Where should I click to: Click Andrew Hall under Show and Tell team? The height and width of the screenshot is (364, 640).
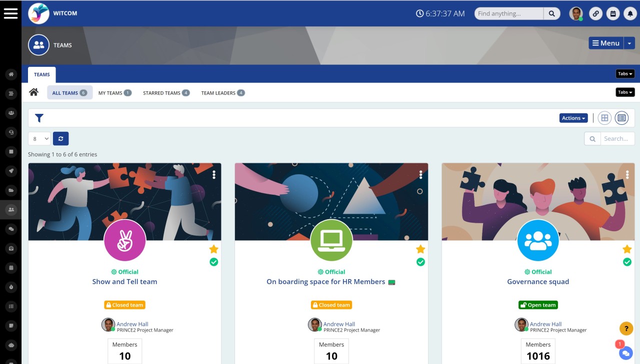tap(132, 324)
